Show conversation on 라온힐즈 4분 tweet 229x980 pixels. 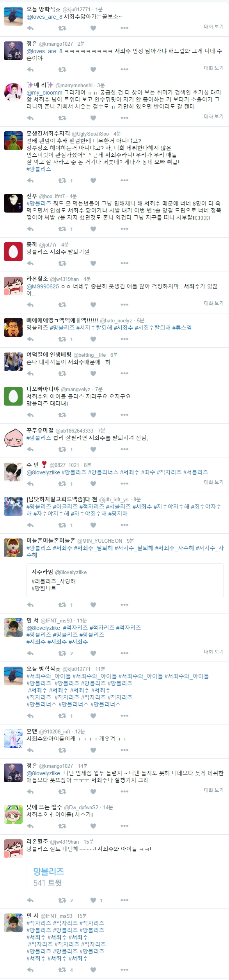point(214,303)
